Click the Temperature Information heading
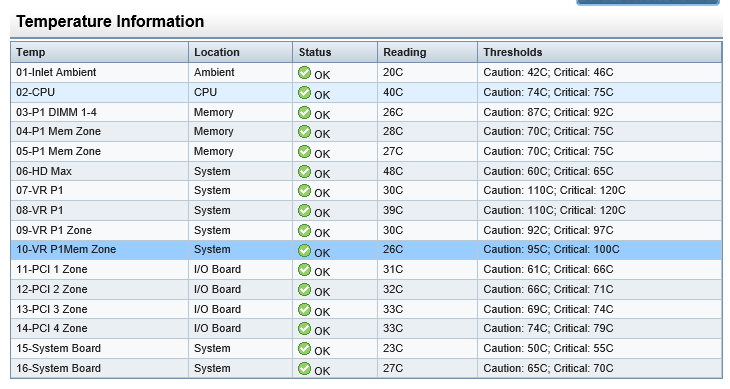The width and height of the screenshot is (730, 389). (110, 21)
